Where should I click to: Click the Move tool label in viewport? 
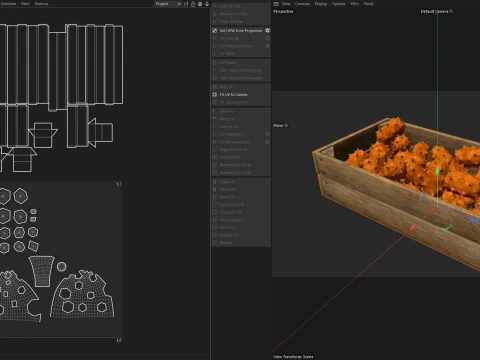click(278, 126)
